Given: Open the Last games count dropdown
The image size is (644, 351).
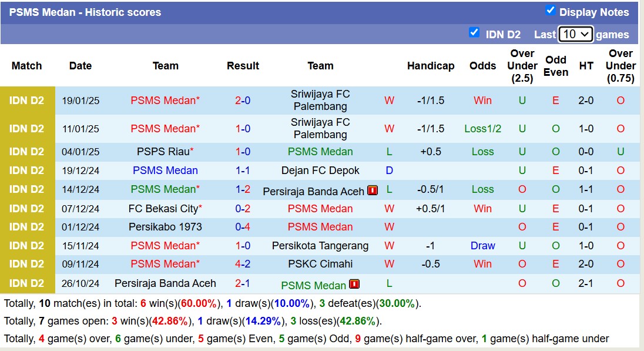Looking at the screenshot, I should [x=575, y=34].
